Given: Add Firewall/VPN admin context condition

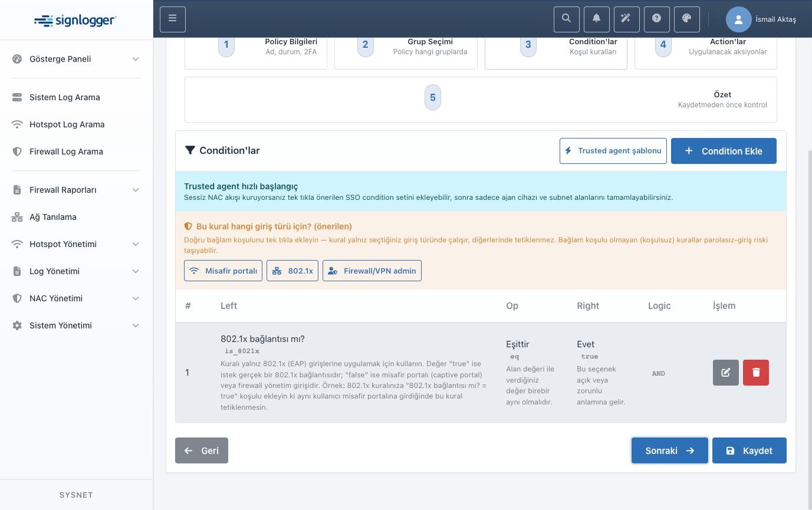Looking at the screenshot, I should (x=372, y=271).
